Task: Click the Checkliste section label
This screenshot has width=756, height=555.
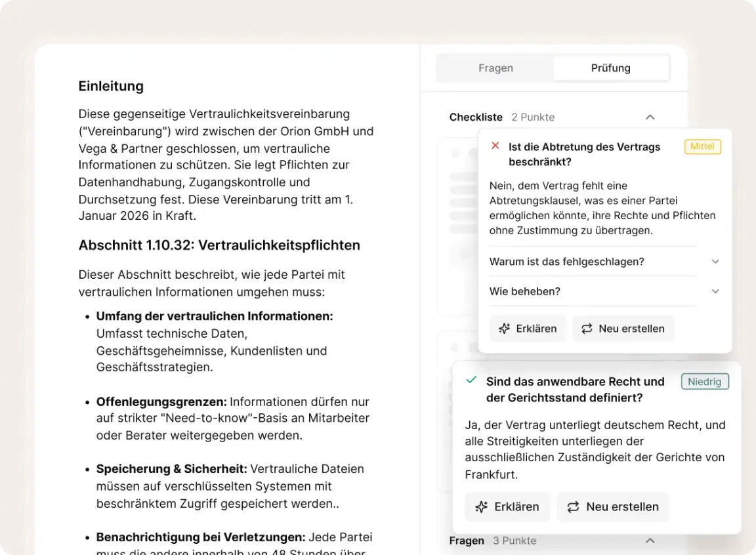Action: pyautogui.click(x=475, y=117)
